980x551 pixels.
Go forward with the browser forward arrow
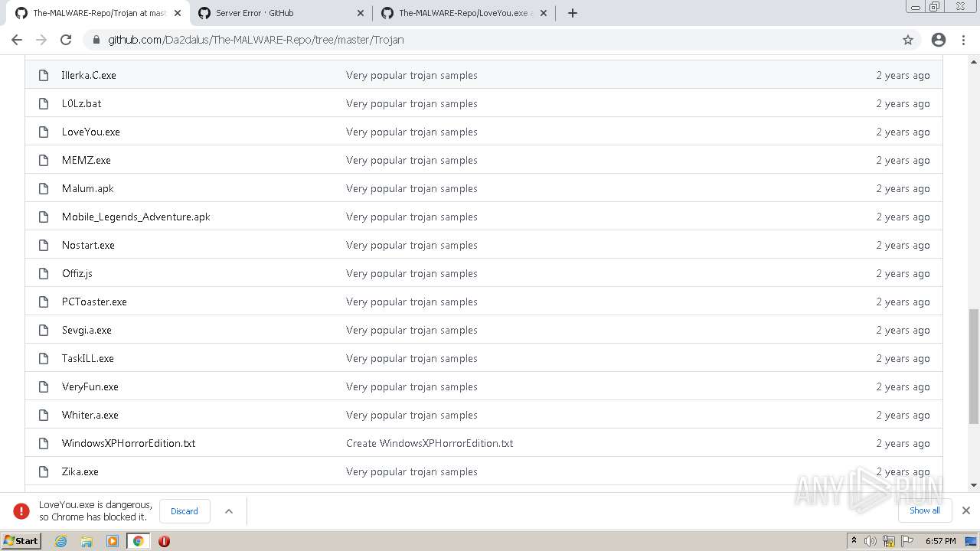click(x=41, y=40)
